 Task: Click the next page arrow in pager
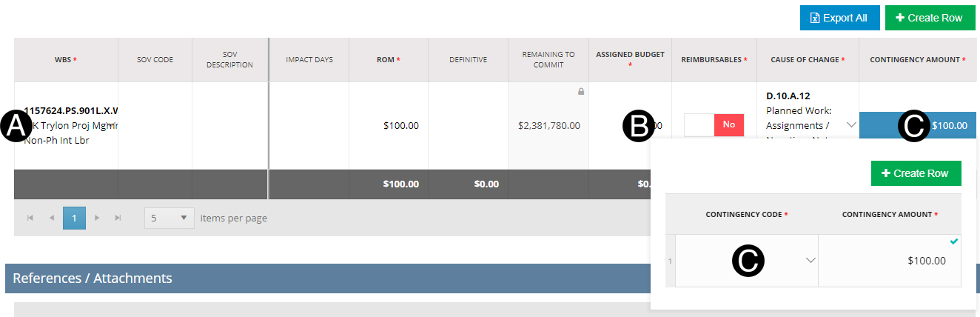[96, 218]
